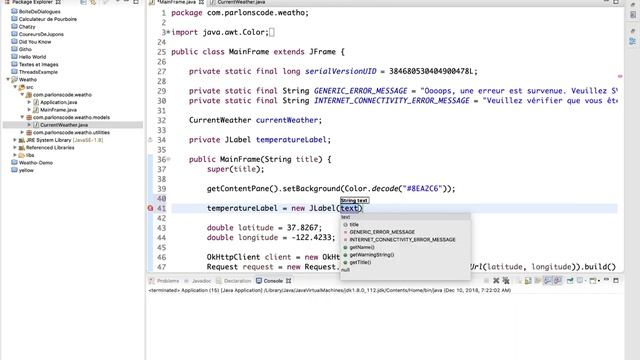Expand CurrentWeather.java tree node
The height and width of the screenshot is (360, 640).
(29, 125)
